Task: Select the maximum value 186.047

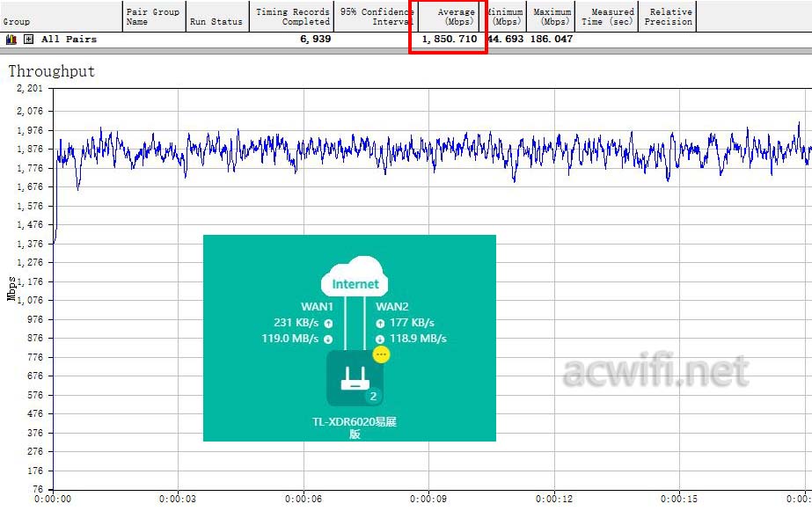Action: coord(552,39)
